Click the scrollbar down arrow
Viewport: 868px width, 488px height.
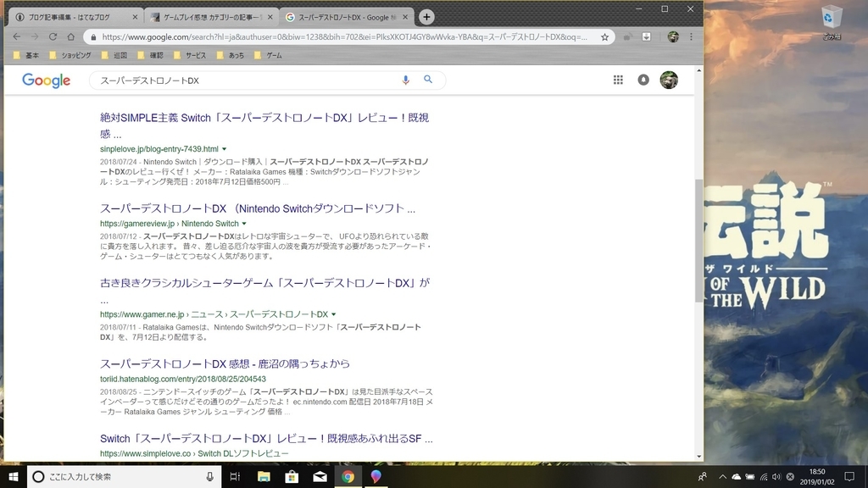pyautogui.click(x=698, y=457)
